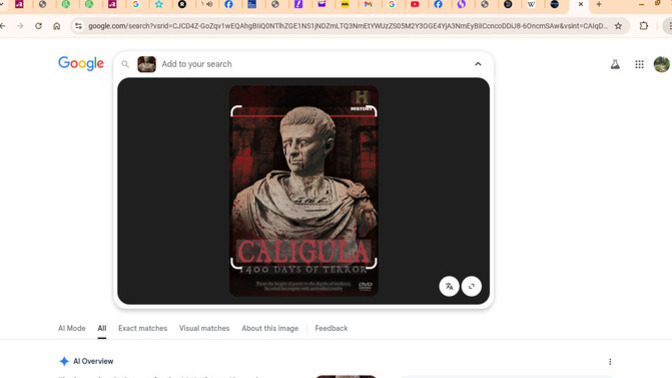Collapse the image preview panel chevron
The width and height of the screenshot is (672, 378).
(478, 64)
